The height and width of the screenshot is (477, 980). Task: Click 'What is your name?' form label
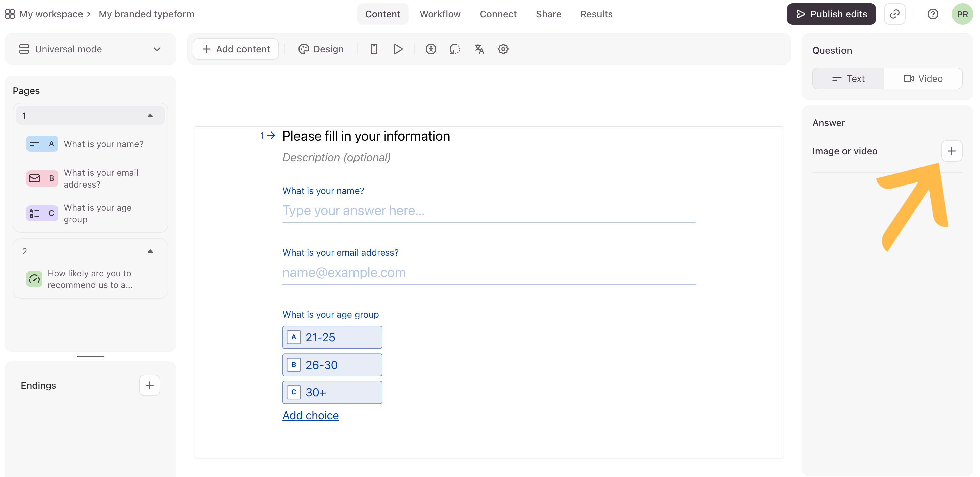pyautogui.click(x=323, y=191)
